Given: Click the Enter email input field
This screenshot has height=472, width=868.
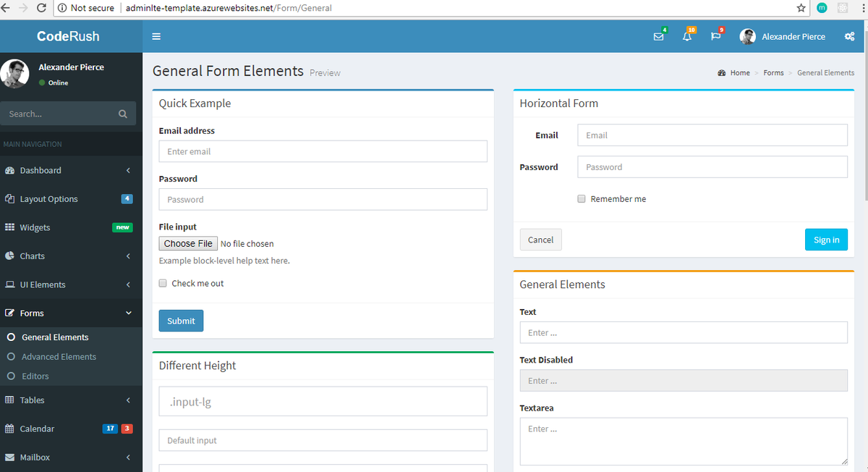Looking at the screenshot, I should tap(323, 151).
